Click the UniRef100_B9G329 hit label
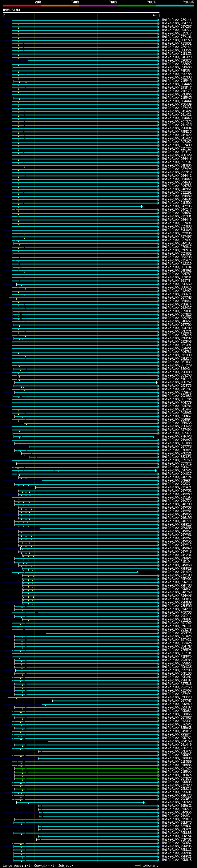This screenshot has height=868, width=197. pos(176,802)
